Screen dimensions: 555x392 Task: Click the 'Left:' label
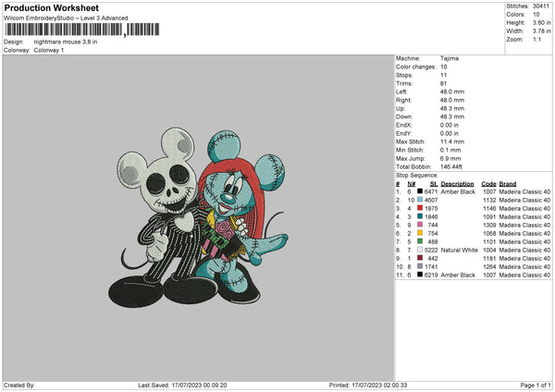coord(401,92)
